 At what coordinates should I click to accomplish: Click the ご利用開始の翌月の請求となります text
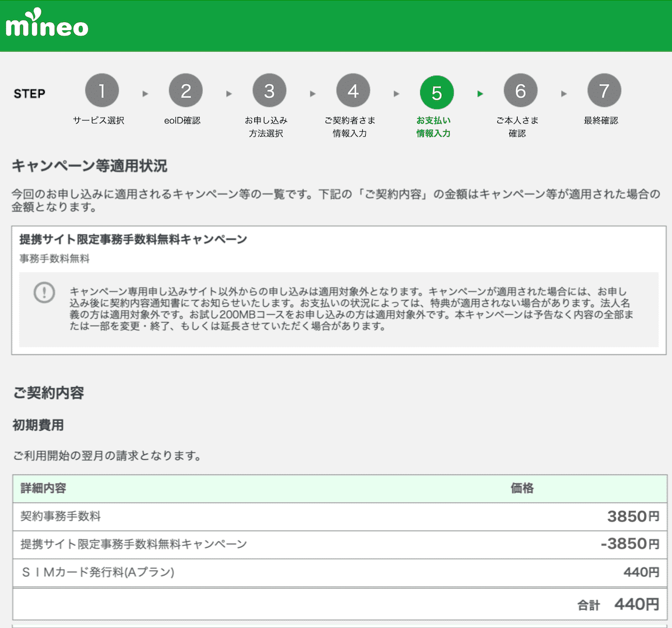click(x=107, y=456)
